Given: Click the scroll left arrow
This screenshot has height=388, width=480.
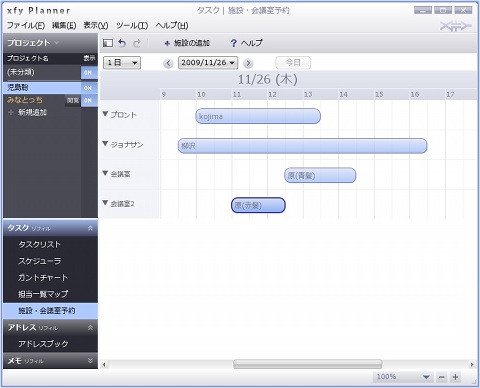Looking at the screenshot, I should pyautogui.click(x=104, y=364).
